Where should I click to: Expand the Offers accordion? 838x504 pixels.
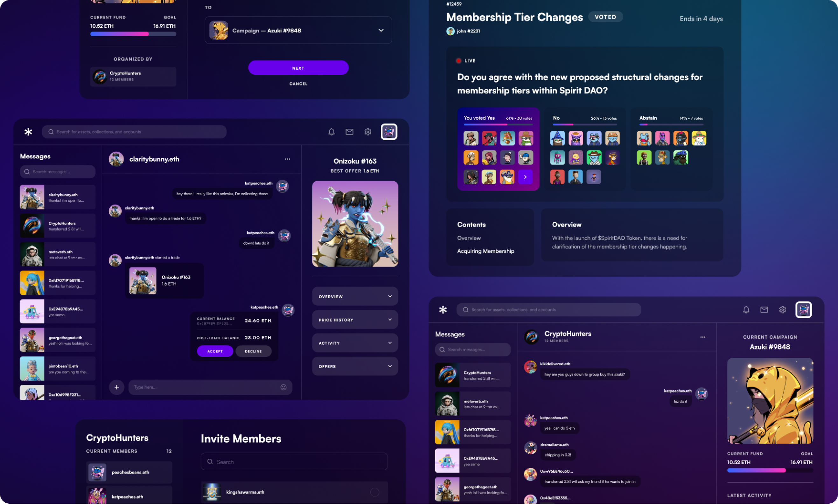point(355,366)
